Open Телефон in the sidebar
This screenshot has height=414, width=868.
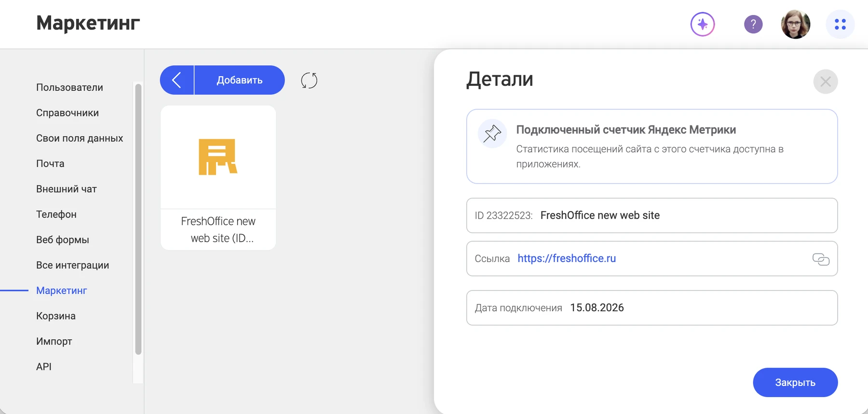(56, 215)
